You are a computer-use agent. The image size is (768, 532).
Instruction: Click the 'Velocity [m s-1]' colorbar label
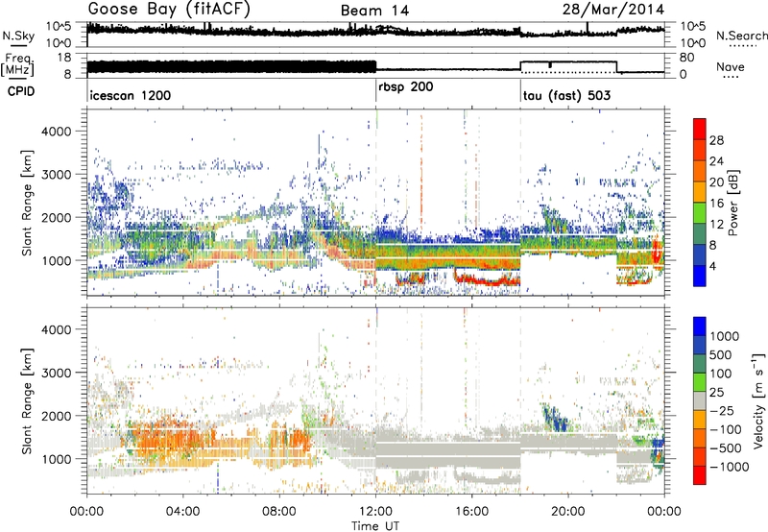[758, 400]
